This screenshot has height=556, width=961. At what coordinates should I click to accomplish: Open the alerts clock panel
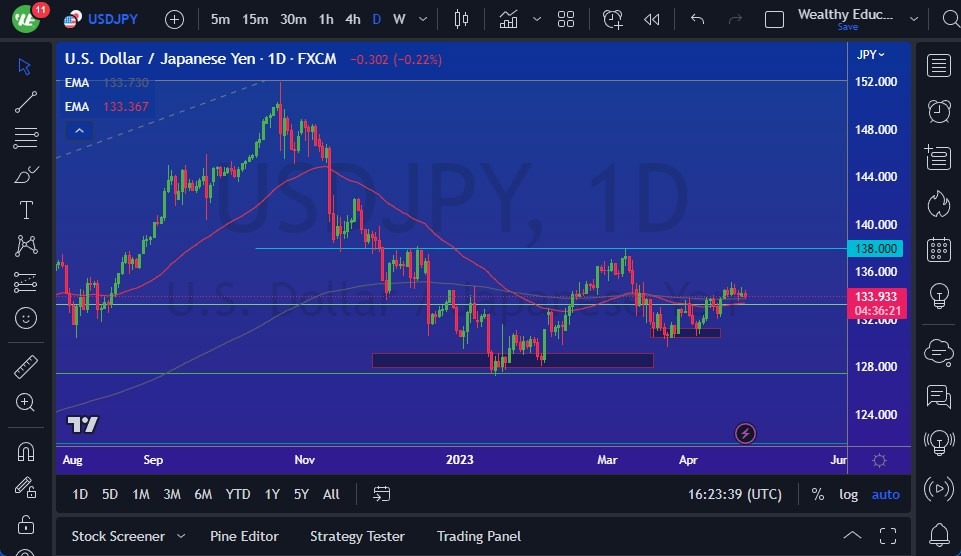(x=938, y=112)
